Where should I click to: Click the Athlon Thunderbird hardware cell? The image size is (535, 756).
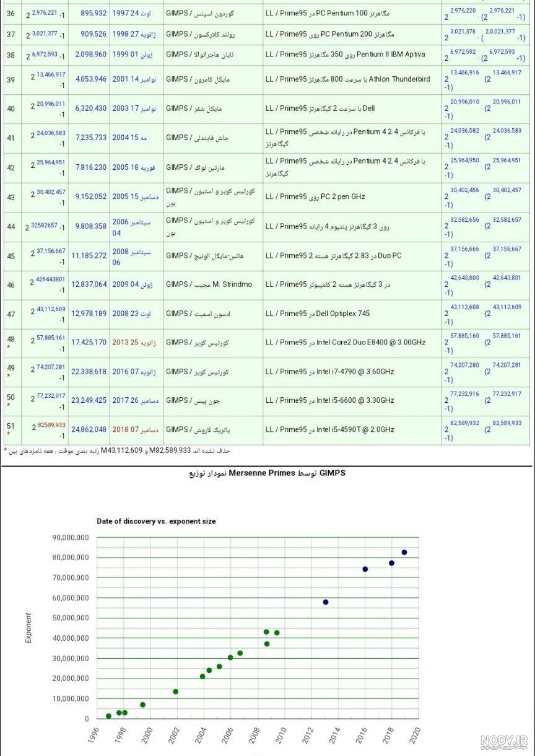tap(352, 79)
